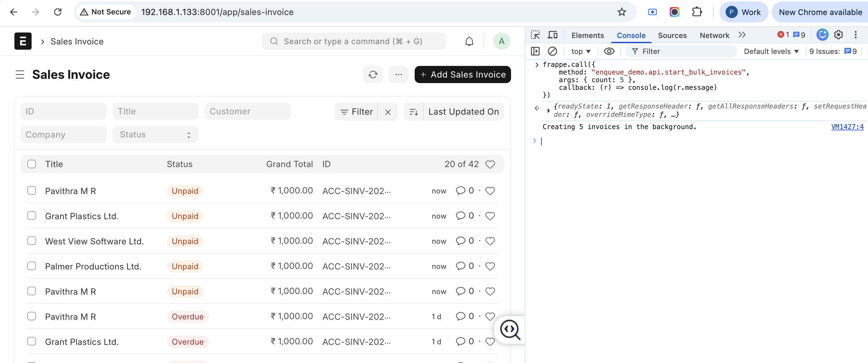Reload the page with the refresh icon

(58, 12)
